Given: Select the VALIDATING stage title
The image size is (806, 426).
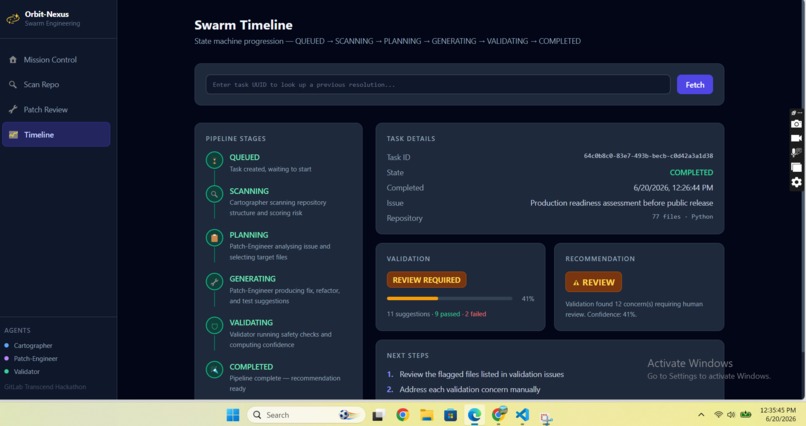Looking at the screenshot, I should (x=251, y=323).
